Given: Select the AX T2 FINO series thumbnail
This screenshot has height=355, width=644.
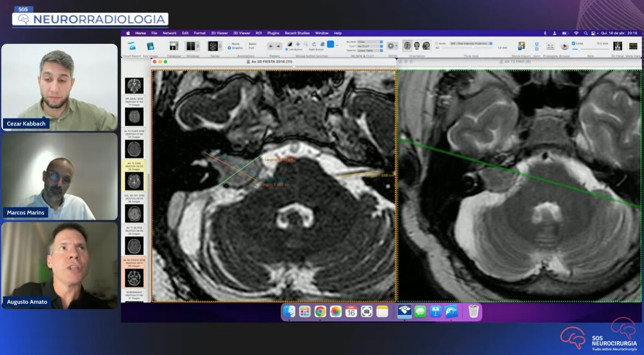Looking at the screenshot, I should (x=134, y=180).
